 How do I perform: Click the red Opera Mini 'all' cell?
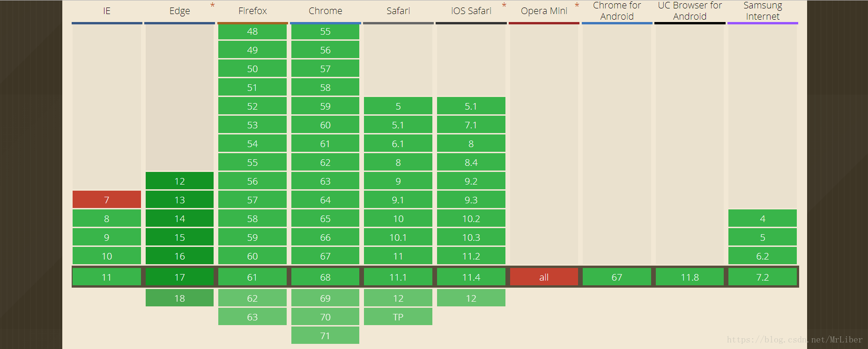coord(544,277)
